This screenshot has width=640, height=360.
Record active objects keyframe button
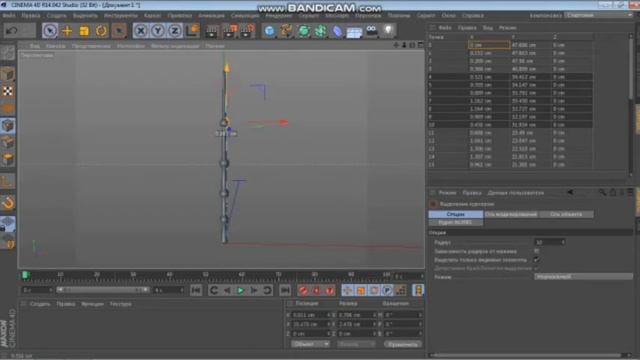(x=303, y=290)
